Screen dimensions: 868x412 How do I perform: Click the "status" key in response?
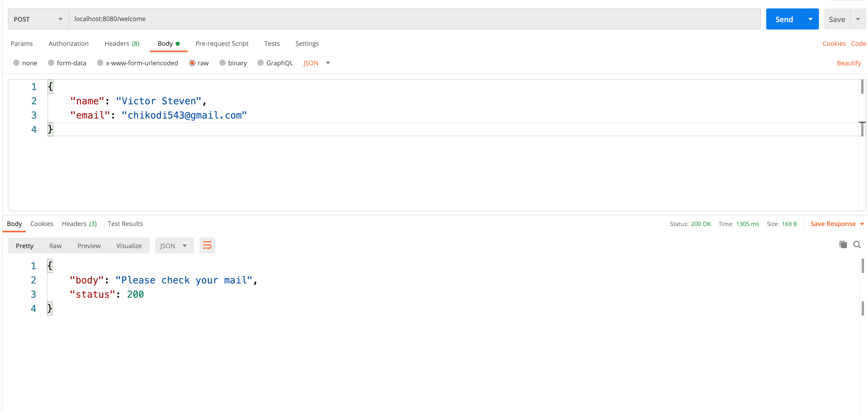point(92,294)
